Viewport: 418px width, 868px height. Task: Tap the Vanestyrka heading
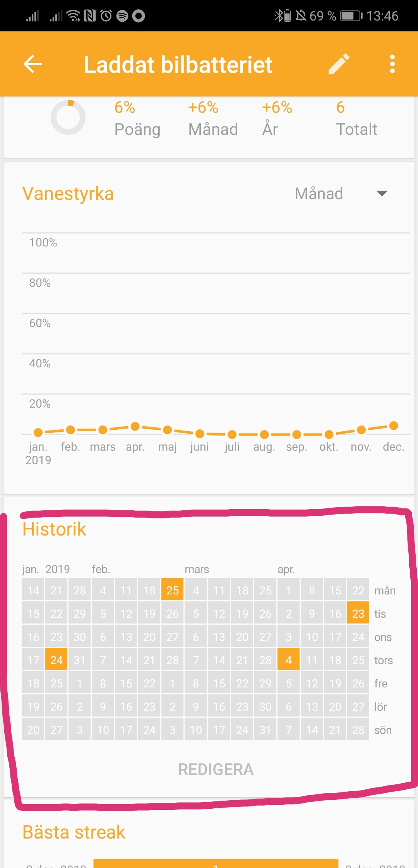coord(68,194)
